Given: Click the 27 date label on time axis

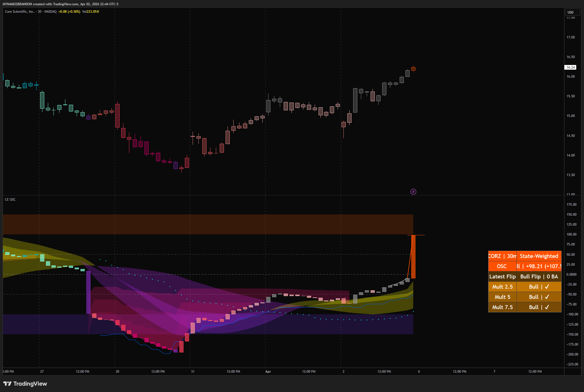Looking at the screenshot, I should point(42,371).
